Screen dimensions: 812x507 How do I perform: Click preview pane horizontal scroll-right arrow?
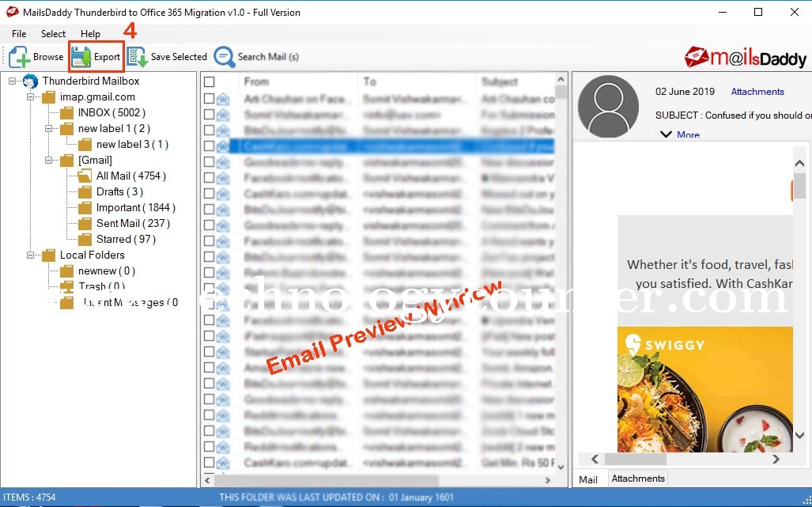[x=776, y=459]
